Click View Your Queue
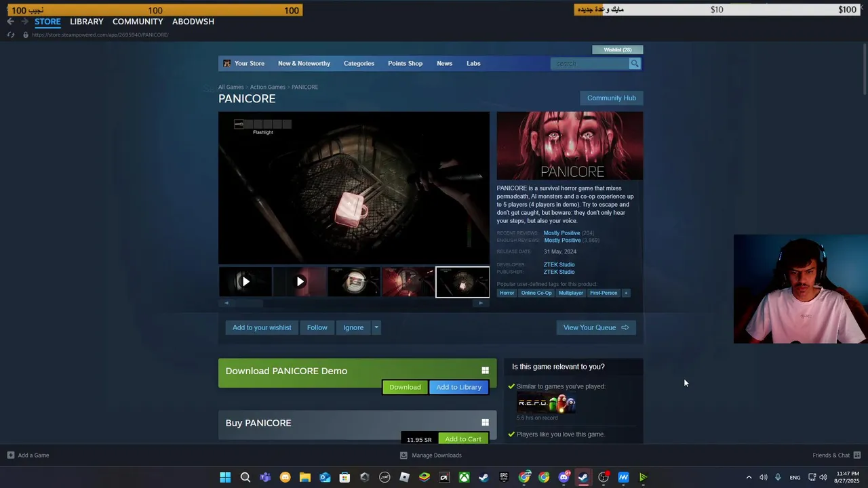Screen dimensions: 868x488 coord(596,327)
